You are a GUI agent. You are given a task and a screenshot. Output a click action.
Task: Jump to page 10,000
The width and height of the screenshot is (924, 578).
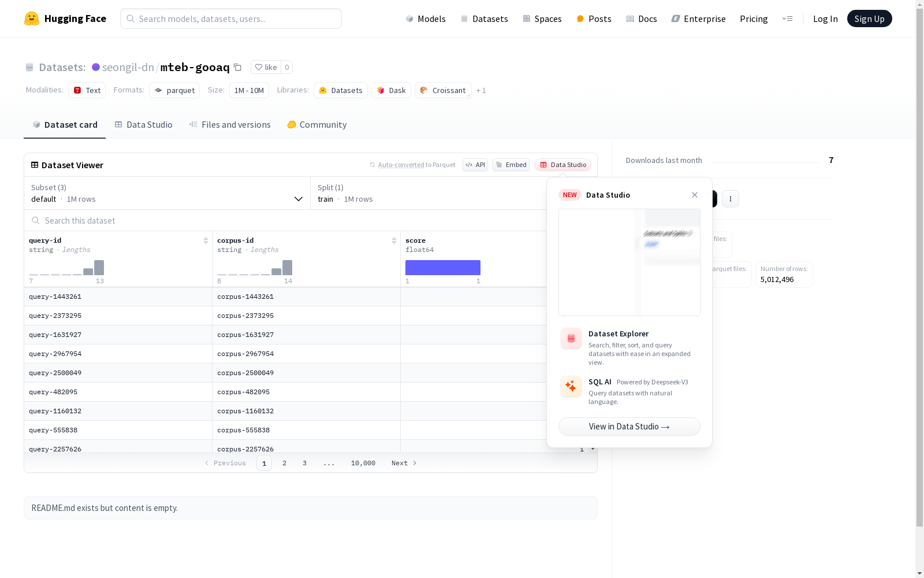[x=363, y=463]
